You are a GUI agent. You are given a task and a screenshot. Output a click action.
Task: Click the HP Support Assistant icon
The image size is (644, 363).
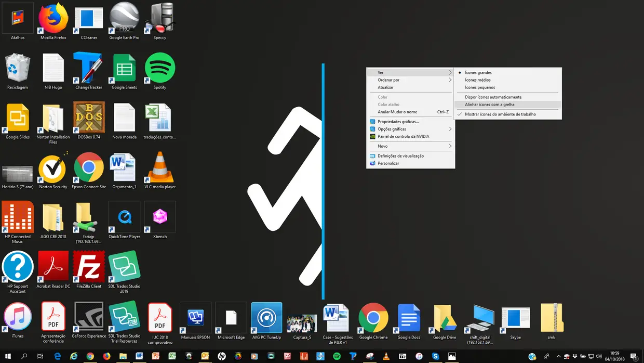point(18,273)
